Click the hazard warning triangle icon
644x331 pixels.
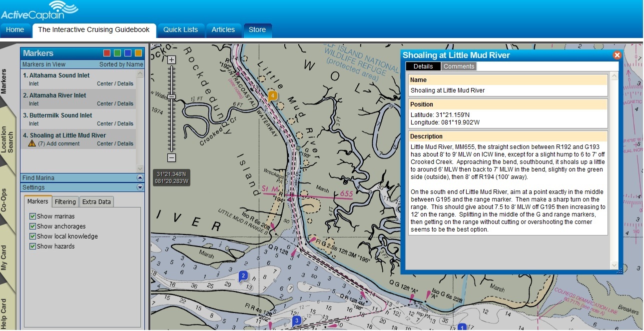click(32, 143)
